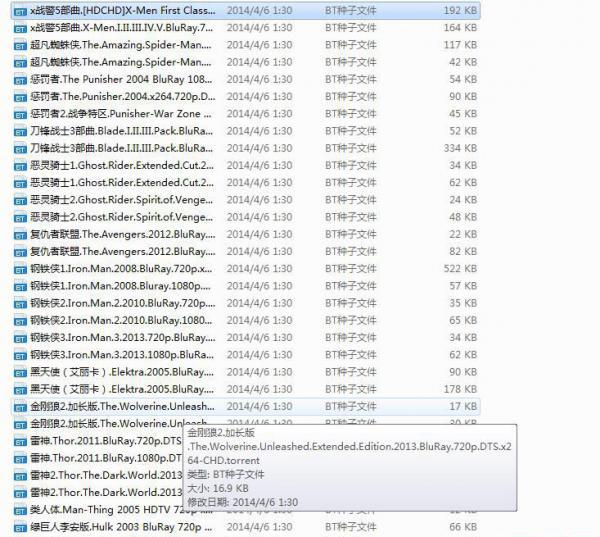The image size is (600, 537).
Task: Click BT icon of Thor.2011.BluRay.720p file
Action: click(20, 442)
